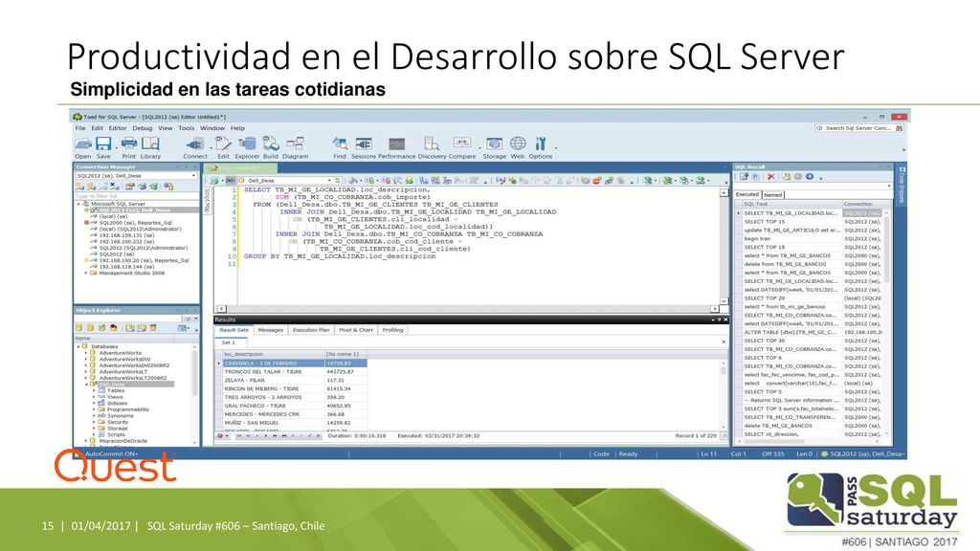Expand the Tables node in Object Explorer
The image size is (980, 551).
point(94,390)
